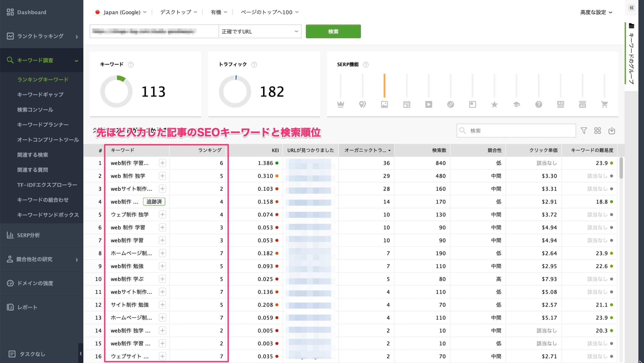Select キーワードギャップ menu item
This screenshot has width=644, height=363.
click(x=40, y=95)
